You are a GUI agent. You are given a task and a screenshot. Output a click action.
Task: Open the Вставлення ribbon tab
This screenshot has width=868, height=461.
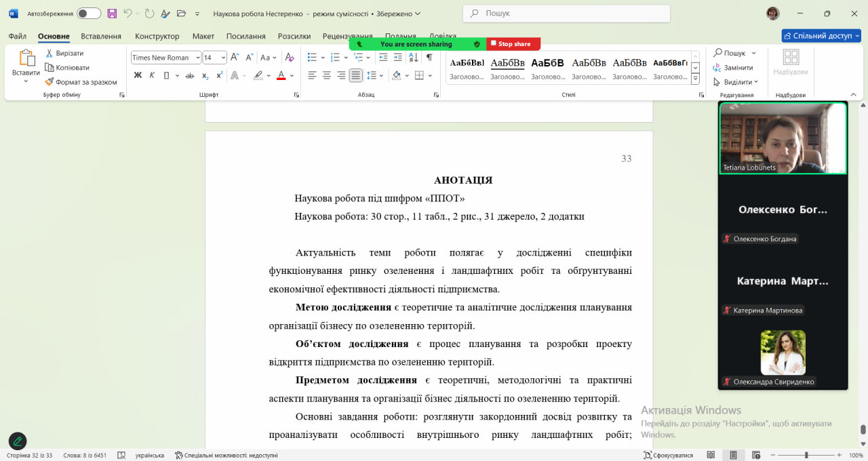(x=101, y=36)
